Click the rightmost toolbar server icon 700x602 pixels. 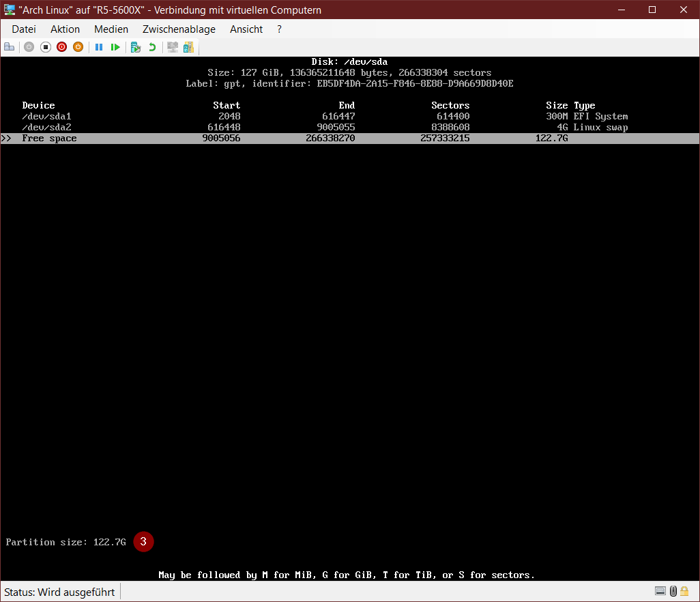188,47
